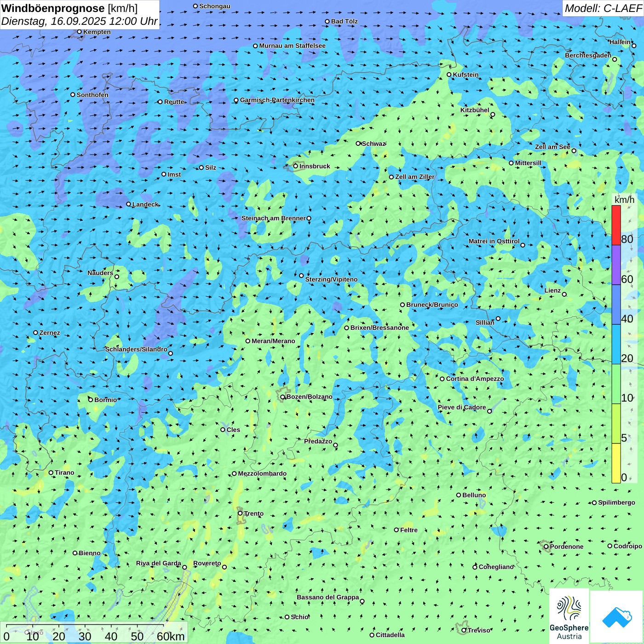Image resolution: width=644 pixels, height=644 pixels.
Task: Click the date line Dienstag, 16.09.2025 12:00 Uhr
Action: coord(80,21)
